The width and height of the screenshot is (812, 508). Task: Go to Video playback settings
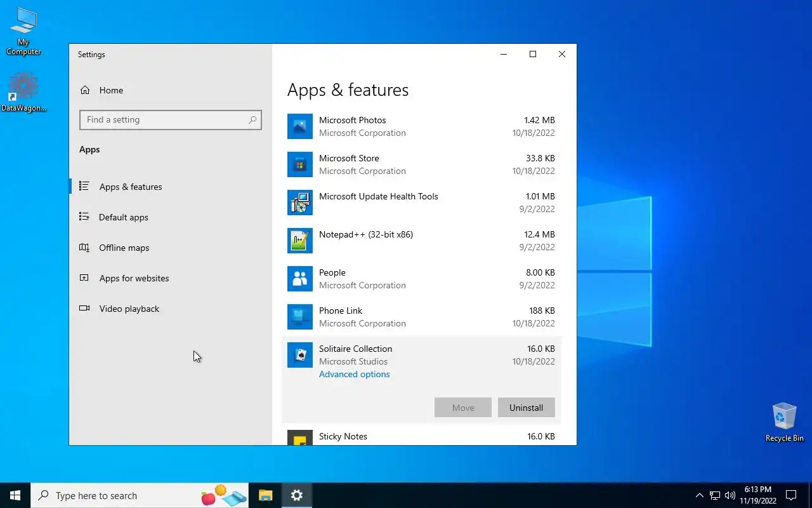pos(170,309)
